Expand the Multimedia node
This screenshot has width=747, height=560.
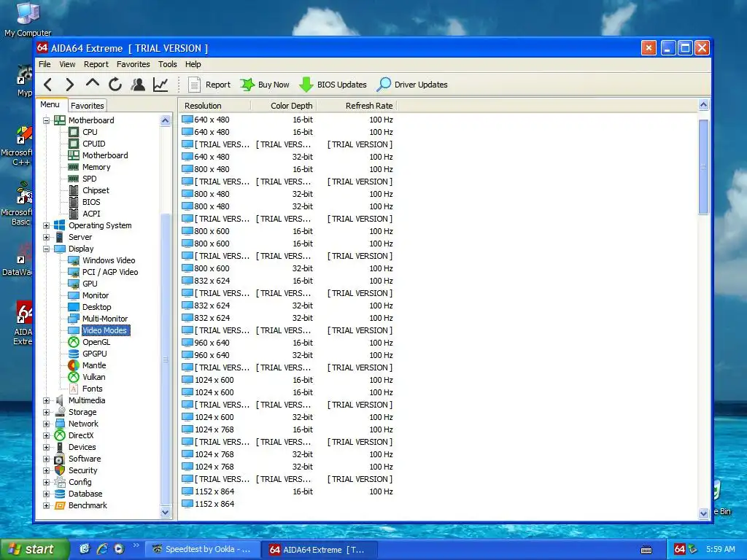[x=46, y=400]
